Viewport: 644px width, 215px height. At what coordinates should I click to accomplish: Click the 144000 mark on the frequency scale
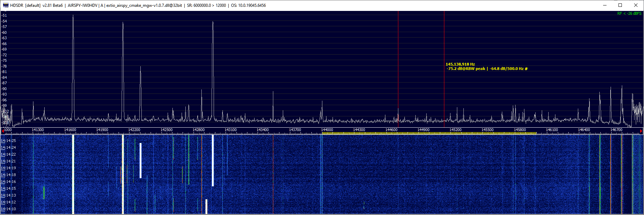pos(327,130)
